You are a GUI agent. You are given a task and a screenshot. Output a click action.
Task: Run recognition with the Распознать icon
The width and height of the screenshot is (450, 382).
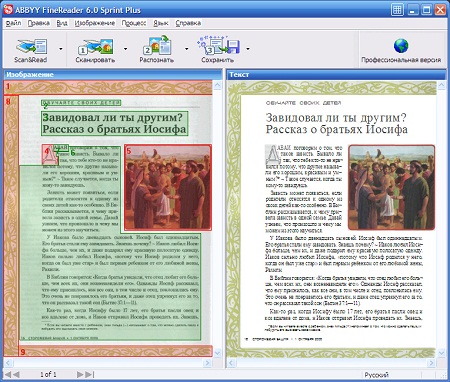point(157,46)
